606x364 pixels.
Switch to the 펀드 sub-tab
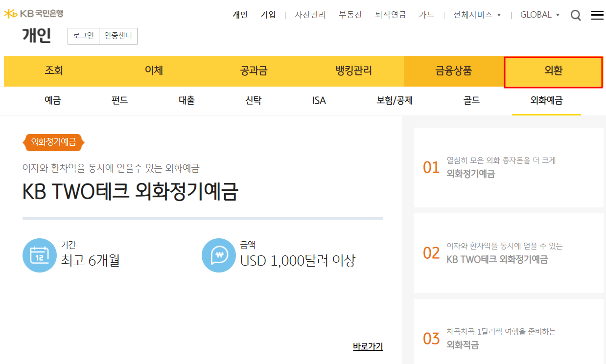coord(119,101)
